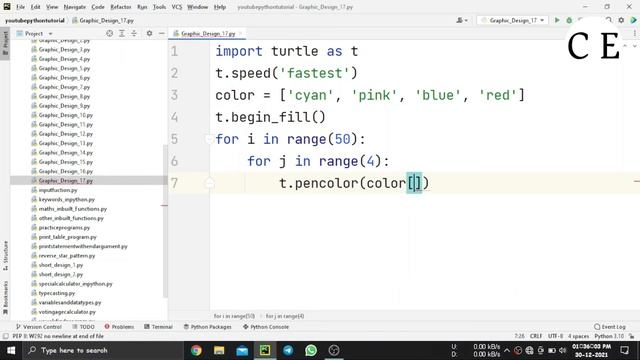Open the Help menu
640x360 pixels.
pyautogui.click(x=220, y=7)
